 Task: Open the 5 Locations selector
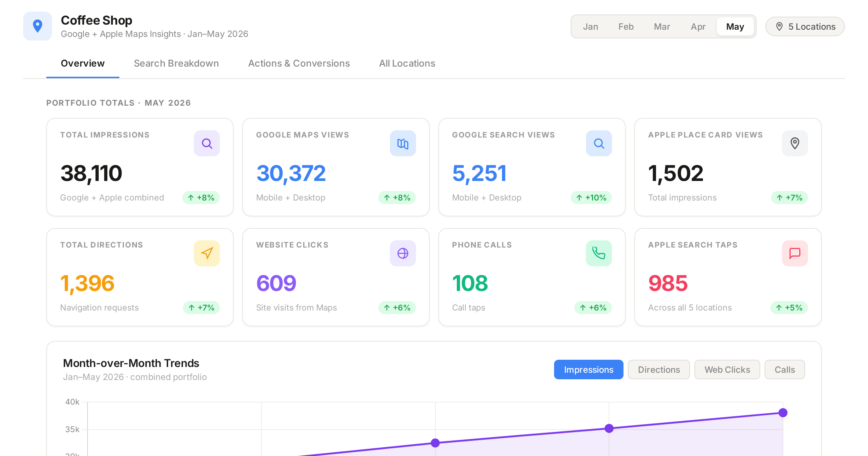pyautogui.click(x=805, y=26)
